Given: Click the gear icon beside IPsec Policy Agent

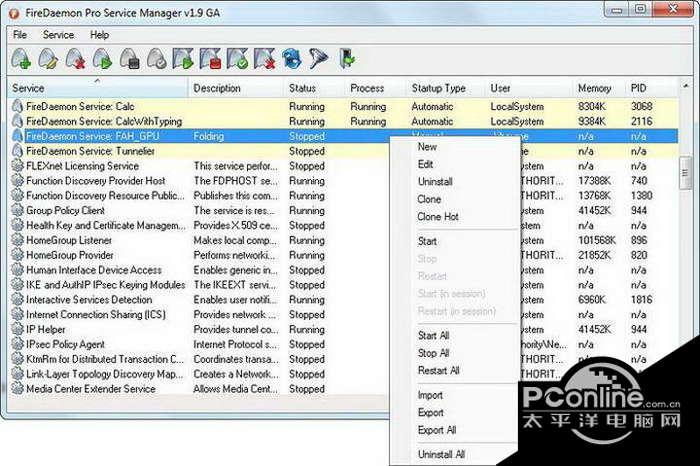Looking at the screenshot, I should click(17, 344).
